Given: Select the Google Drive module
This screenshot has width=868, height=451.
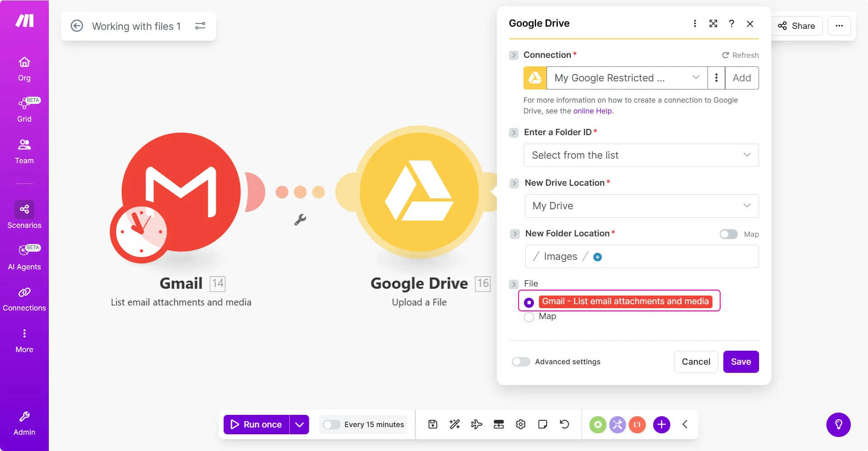Looking at the screenshot, I should pos(420,192).
